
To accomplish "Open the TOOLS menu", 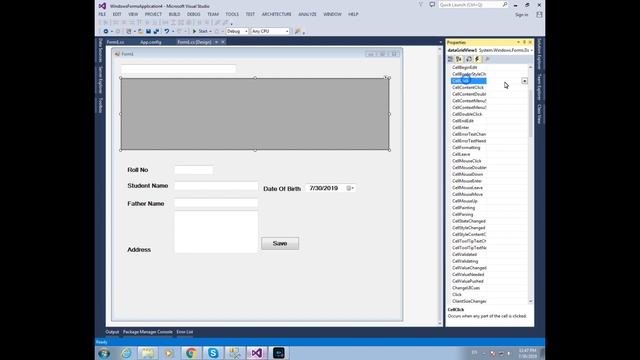I will point(232,14).
